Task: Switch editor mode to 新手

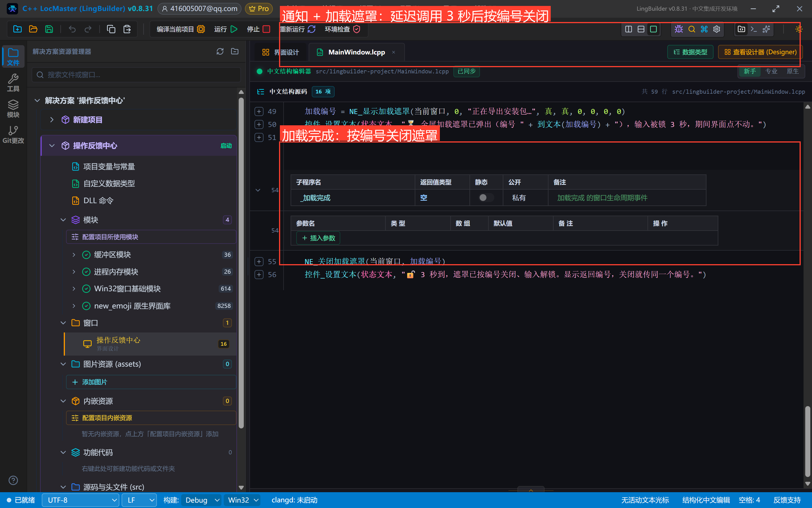Action: point(750,71)
